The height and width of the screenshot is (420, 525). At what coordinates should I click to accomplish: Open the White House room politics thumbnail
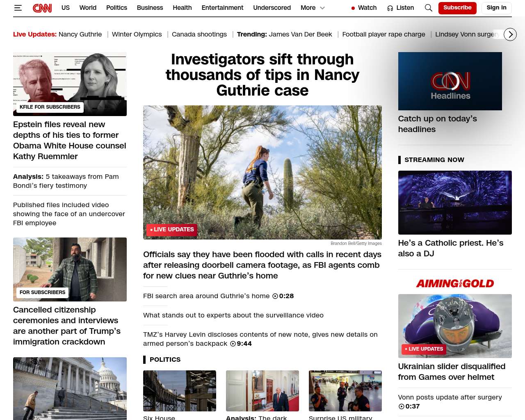click(262, 391)
